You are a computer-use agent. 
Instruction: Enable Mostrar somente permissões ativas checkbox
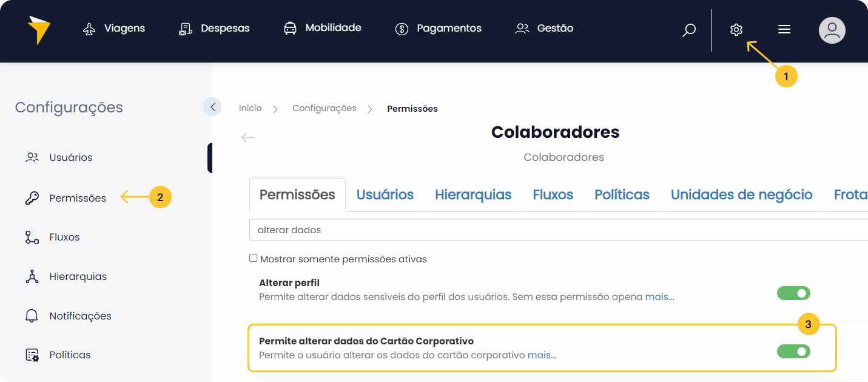[254, 258]
